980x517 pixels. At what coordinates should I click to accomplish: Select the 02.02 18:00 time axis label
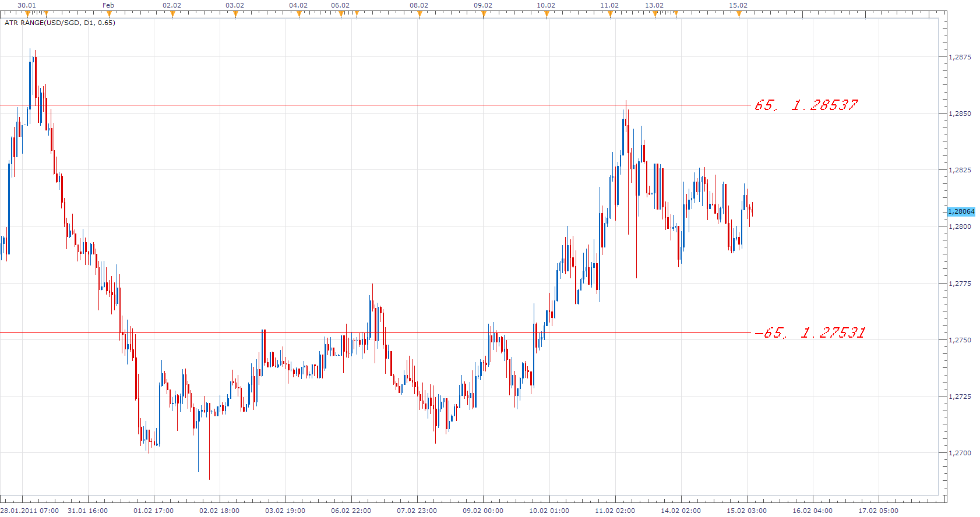tap(219, 511)
